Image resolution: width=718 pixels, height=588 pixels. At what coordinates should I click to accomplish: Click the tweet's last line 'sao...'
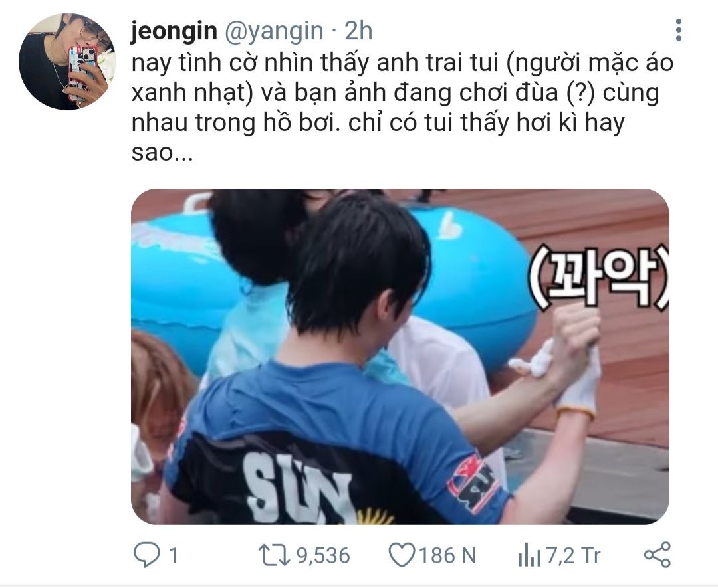point(162,152)
